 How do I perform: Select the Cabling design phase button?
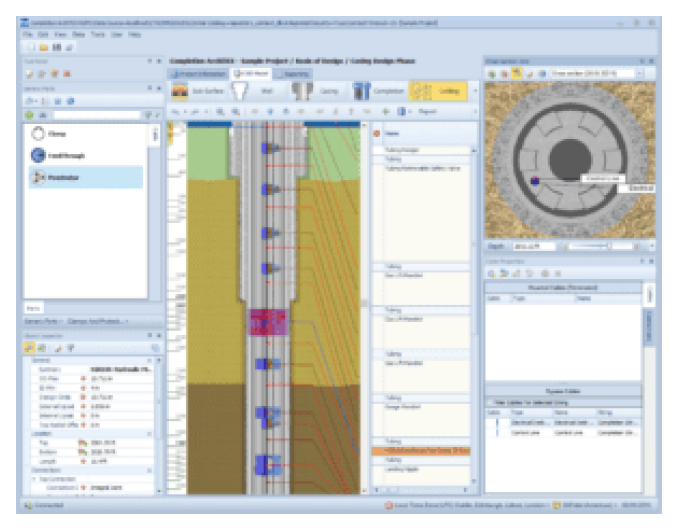point(438,91)
